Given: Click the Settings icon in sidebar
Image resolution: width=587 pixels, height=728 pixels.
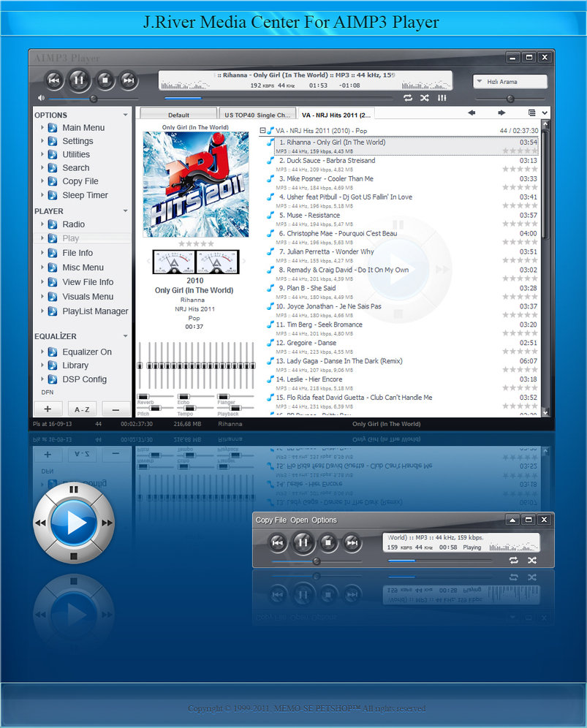Looking at the screenshot, I should coord(53,141).
